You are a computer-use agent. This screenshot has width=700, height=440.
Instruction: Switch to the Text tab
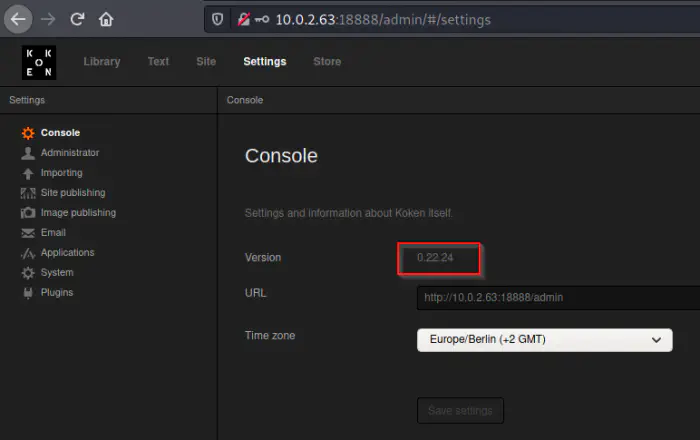tap(158, 62)
